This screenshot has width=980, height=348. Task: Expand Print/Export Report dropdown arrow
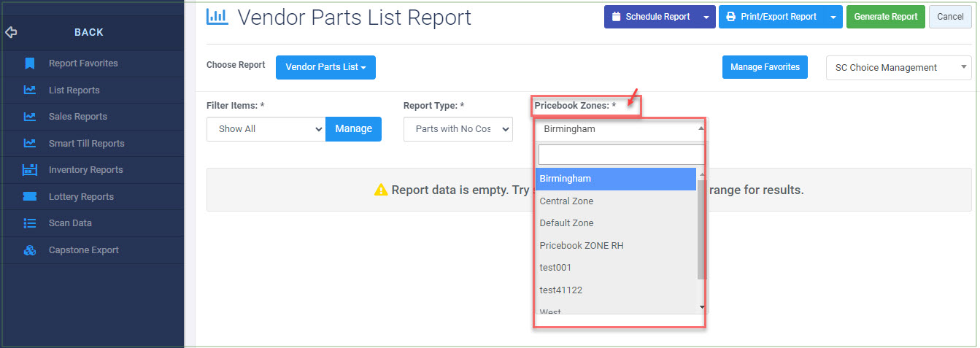[833, 17]
